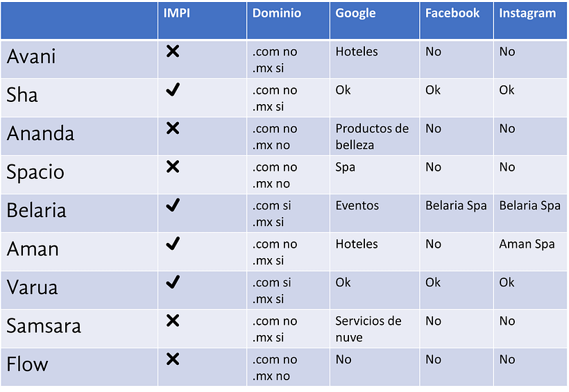Select the Dominio column header

[x=288, y=20]
